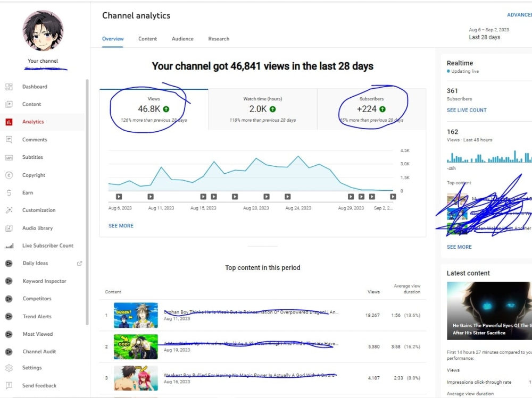Screen dimensions: 532x398
Task: Click the Trend Alerts icon
Action: click(x=9, y=316)
